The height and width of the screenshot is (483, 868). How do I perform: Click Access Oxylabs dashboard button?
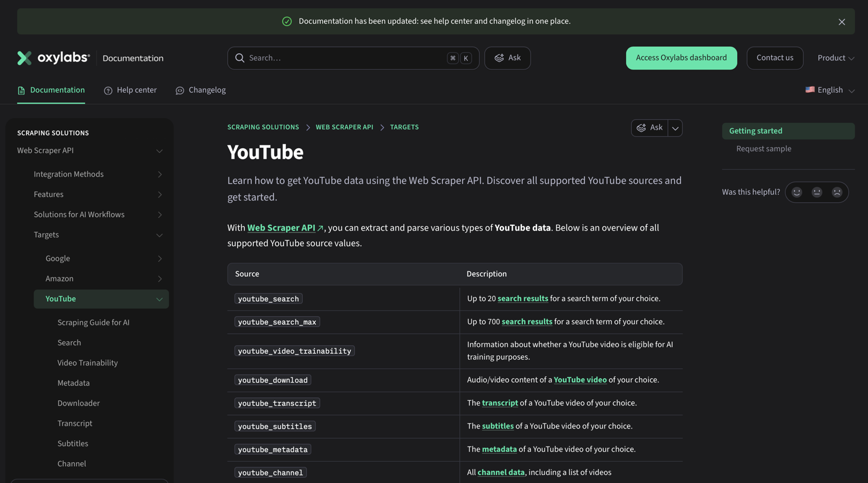(x=681, y=58)
